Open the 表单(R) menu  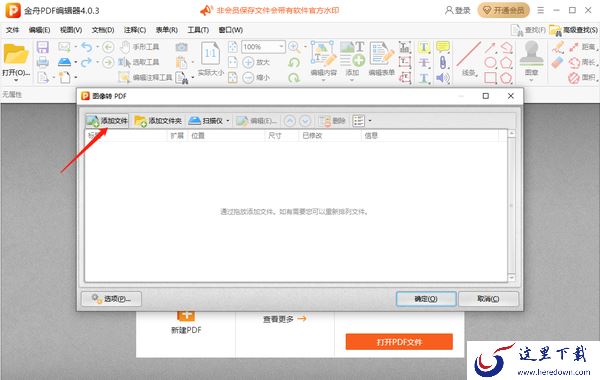(x=166, y=30)
